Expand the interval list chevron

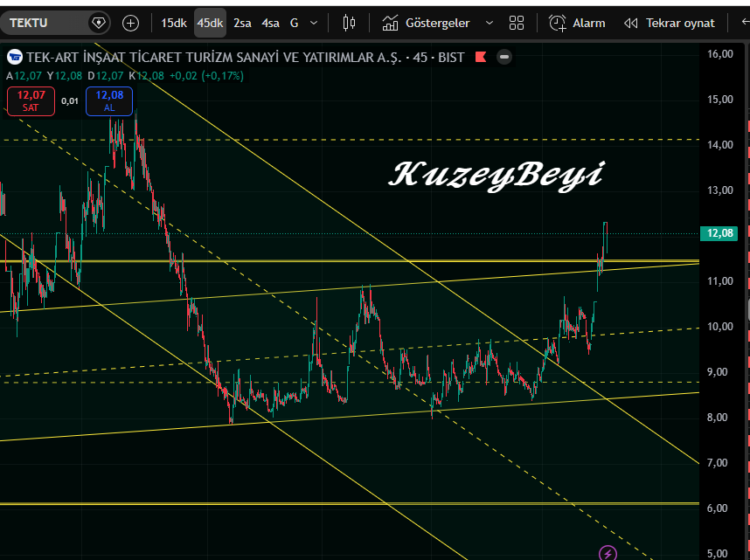pyautogui.click(x=312, y=23)
